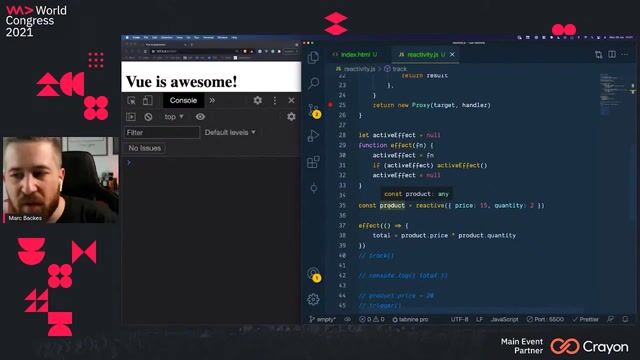Click the return new Proxy line
This screenshot has width=640, height=360.
(431, 105)
